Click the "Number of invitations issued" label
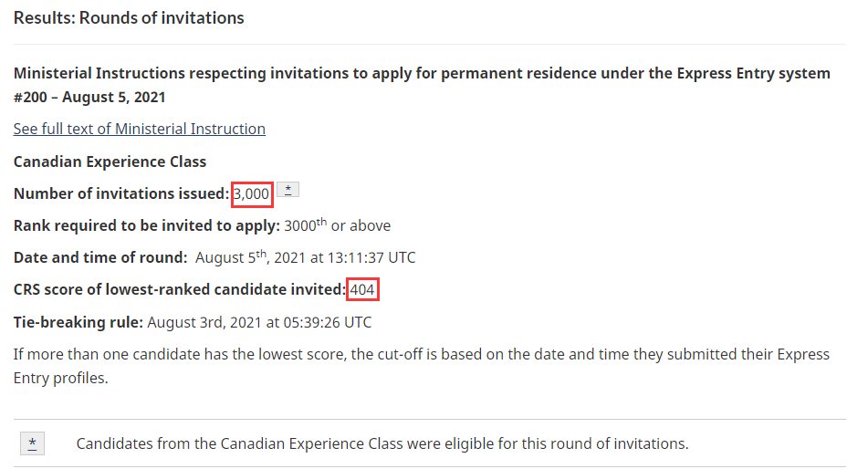Image resolution: width=868 pixels, height=469 pixels. (x=120, y=193)
